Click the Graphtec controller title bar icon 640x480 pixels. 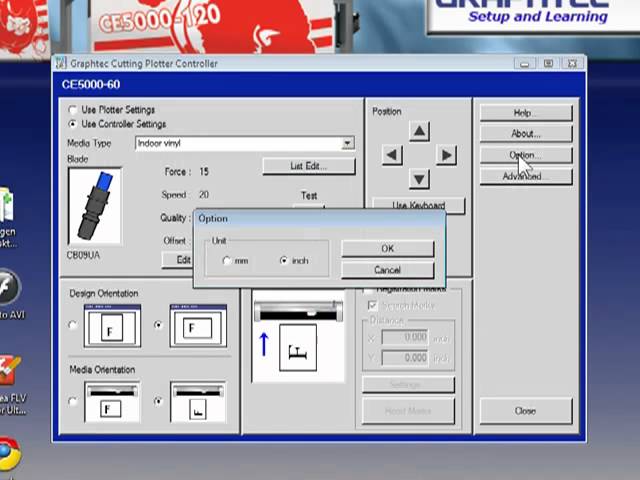coord(61,63)
